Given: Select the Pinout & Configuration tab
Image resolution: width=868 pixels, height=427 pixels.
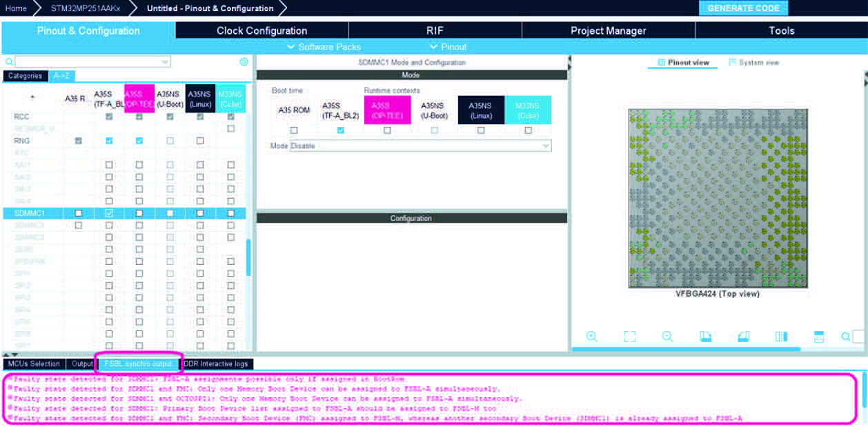Looking at the screenshot, I should tap(88, 30).
